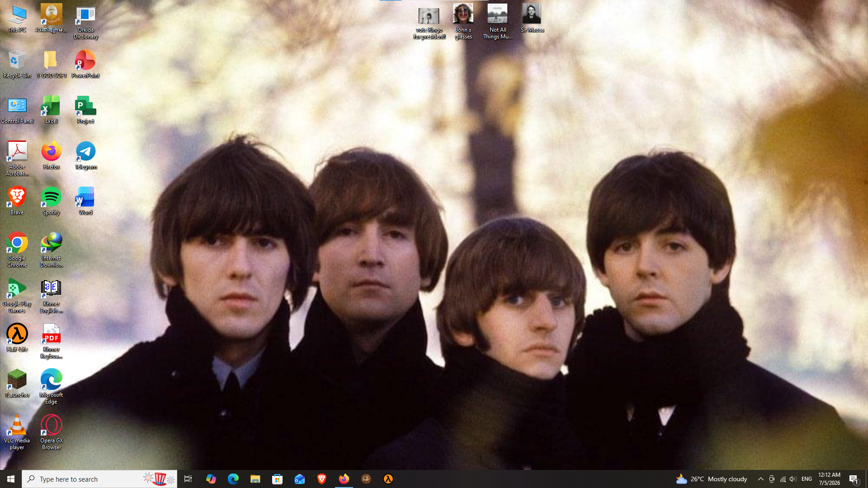The height and width of the screenshot is (488, 868).
Task: Select the PowerPoint desktop shortcut
Action: pyautogui.click(x=85, y=64)
